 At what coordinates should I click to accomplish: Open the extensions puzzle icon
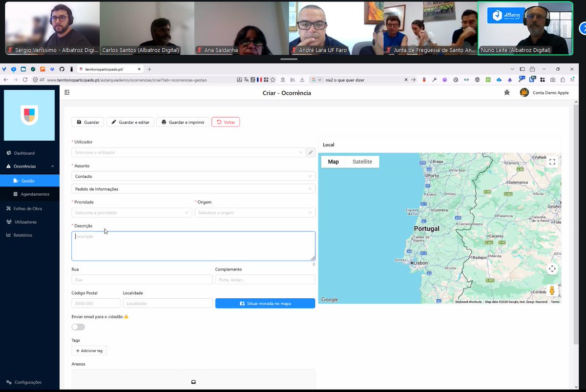pos(562,80)
